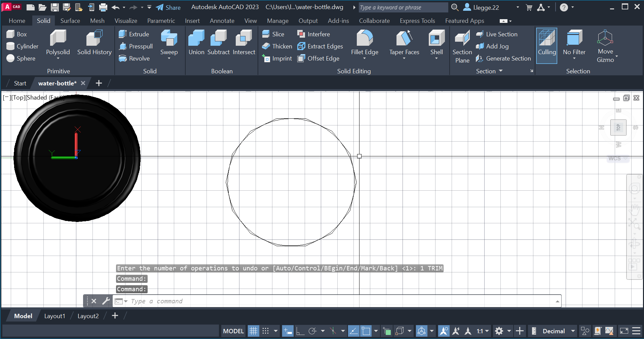Click the Fillet Edge icon
Screen dimensions: 644x339
tap(365, 38)
